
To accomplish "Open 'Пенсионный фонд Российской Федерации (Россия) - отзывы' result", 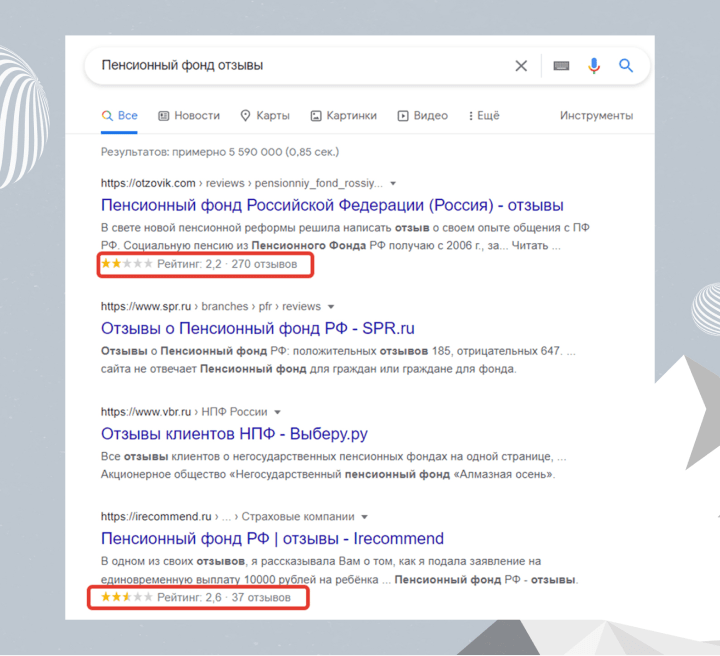I will point(332,205).
